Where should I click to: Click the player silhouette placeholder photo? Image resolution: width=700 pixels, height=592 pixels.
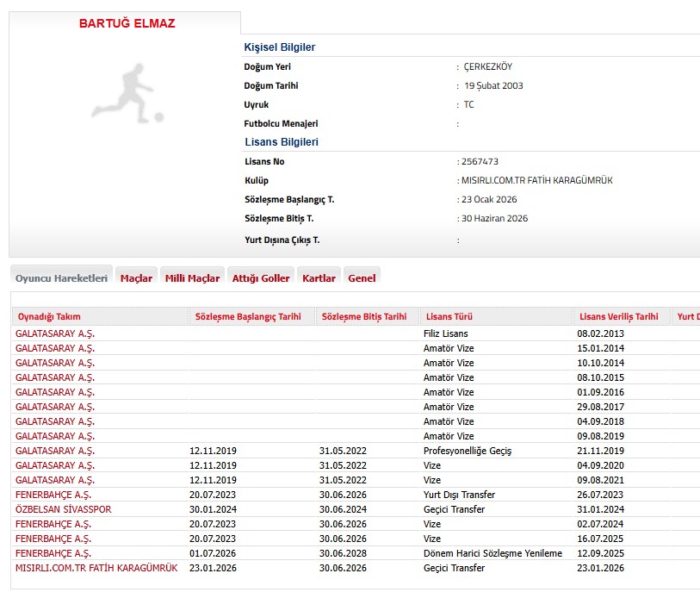point(127,91)
